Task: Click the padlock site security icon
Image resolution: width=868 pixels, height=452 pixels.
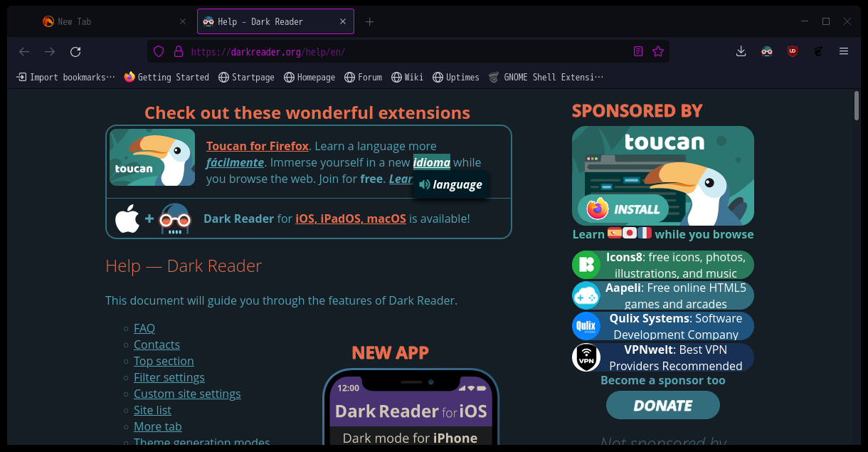Action: tap(178, 51)
